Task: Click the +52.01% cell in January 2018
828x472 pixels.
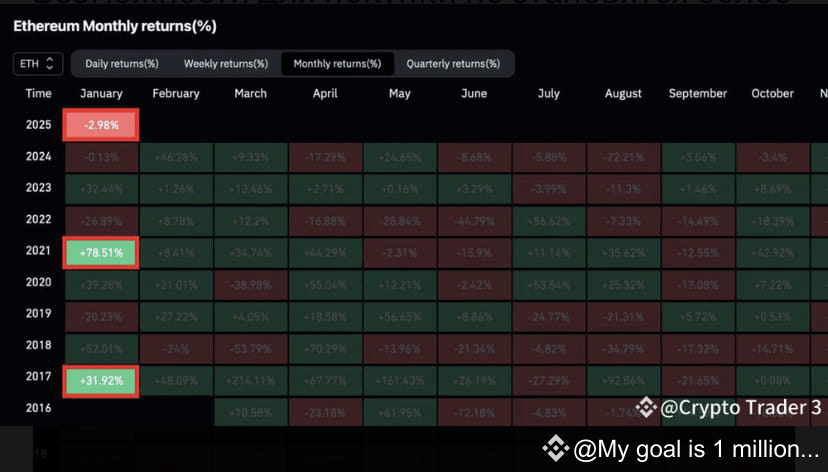Action: coord(101,349)
